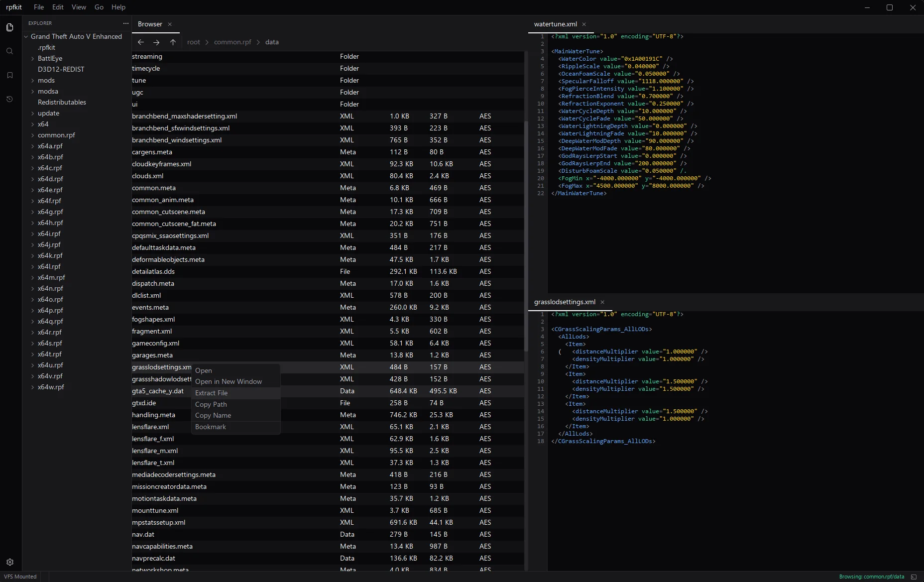Select the lensflare_f.xml file

[x=328, y=439]
